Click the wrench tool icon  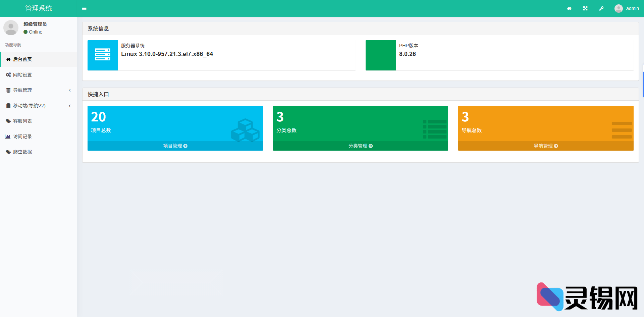click(601, 8)
